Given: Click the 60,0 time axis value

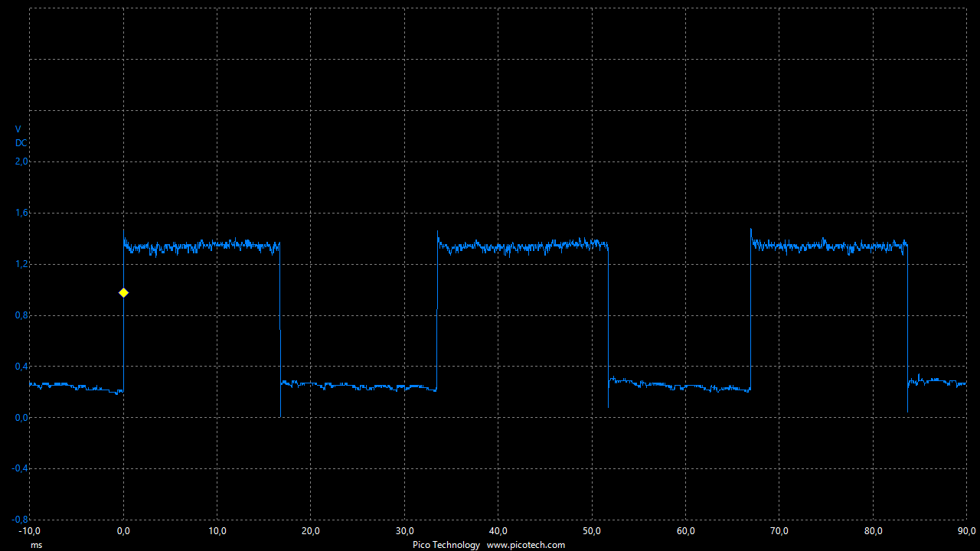Looking at the screenshot, I should [x=686, y=531].
